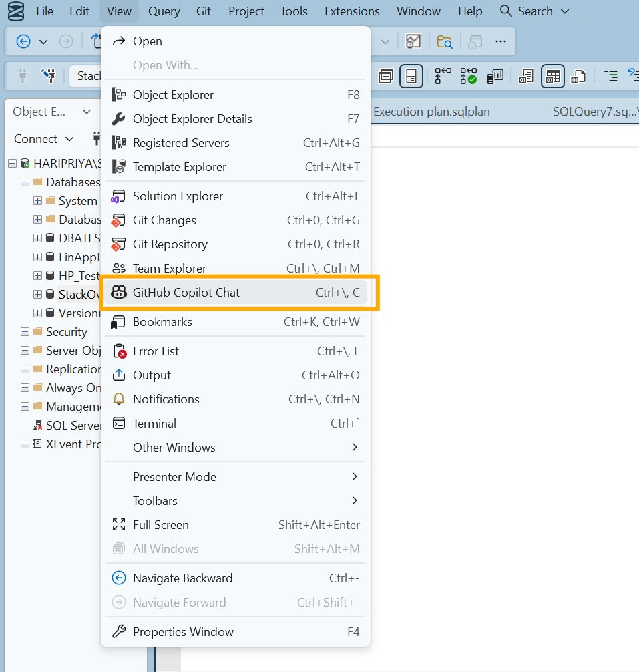This screenshot has height=672, width=639.
Task: Click the Search magnifier in the menu bar
Action: 506,11
